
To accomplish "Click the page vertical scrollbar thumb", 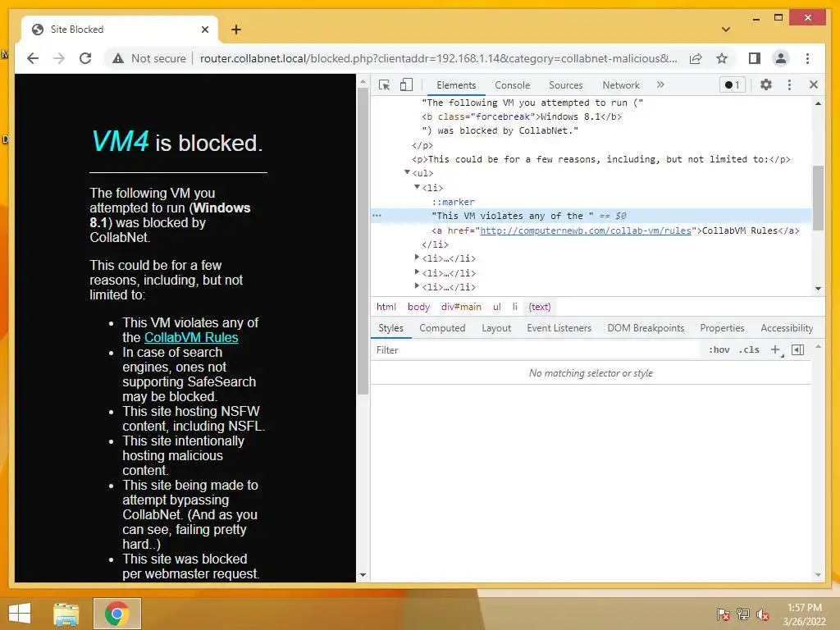I will pyautogui.click(x=363, y=241).
